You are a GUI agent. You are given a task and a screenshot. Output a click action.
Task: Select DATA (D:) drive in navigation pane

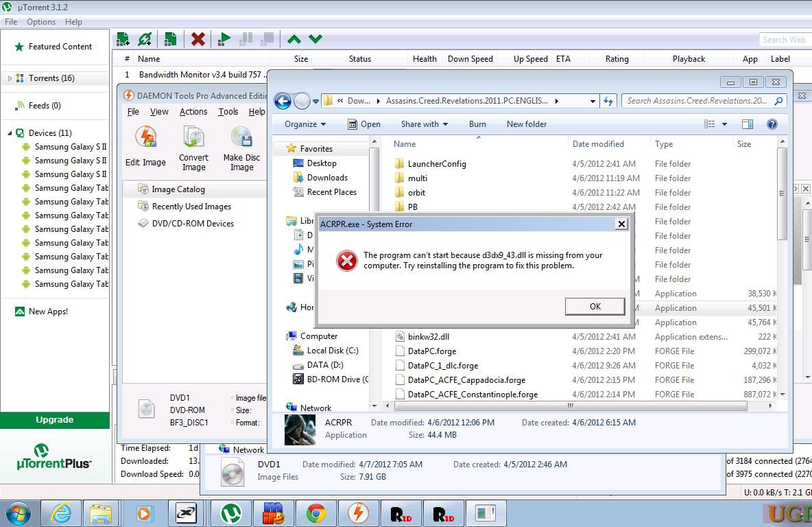click(324, 365)
